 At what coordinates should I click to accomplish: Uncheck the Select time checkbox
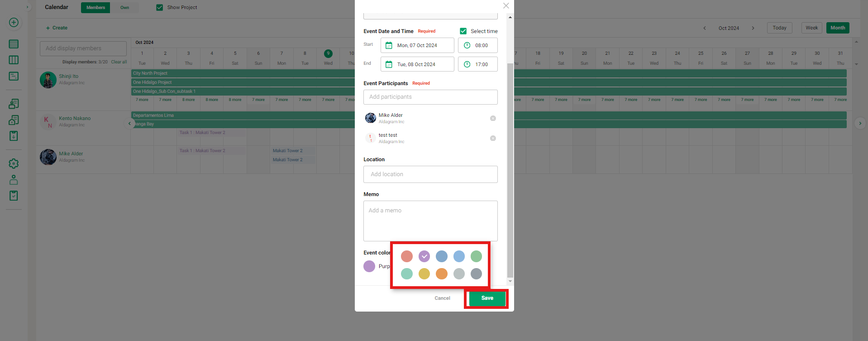click(x=463, y=31)
